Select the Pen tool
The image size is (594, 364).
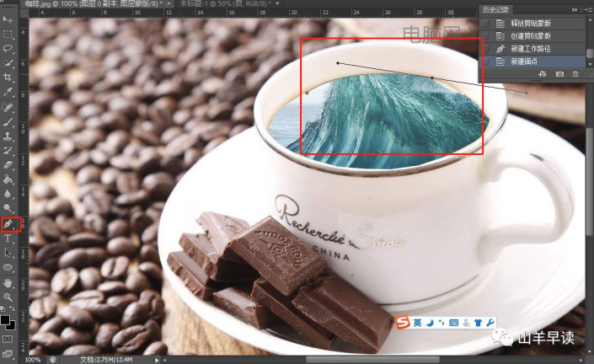click(x=8, y=224)
